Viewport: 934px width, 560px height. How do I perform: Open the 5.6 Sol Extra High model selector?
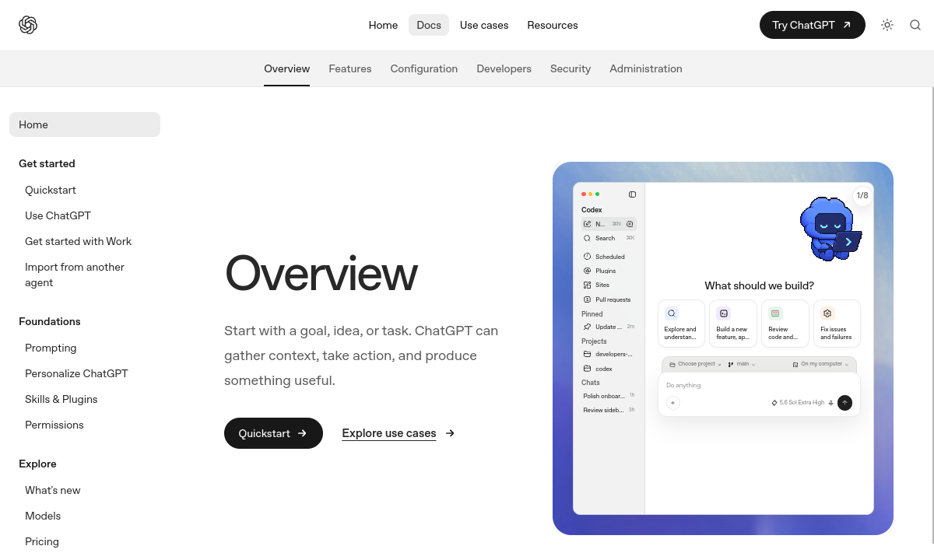coord(797,403)
